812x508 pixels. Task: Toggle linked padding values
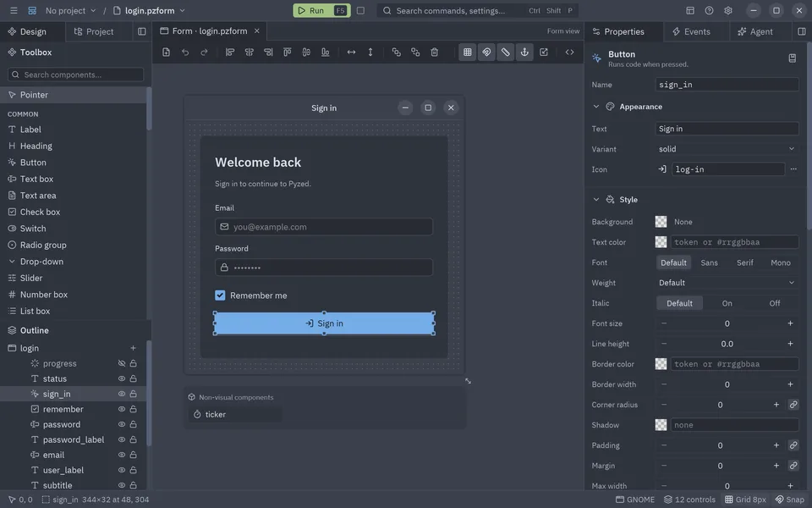tap(793, 445)
